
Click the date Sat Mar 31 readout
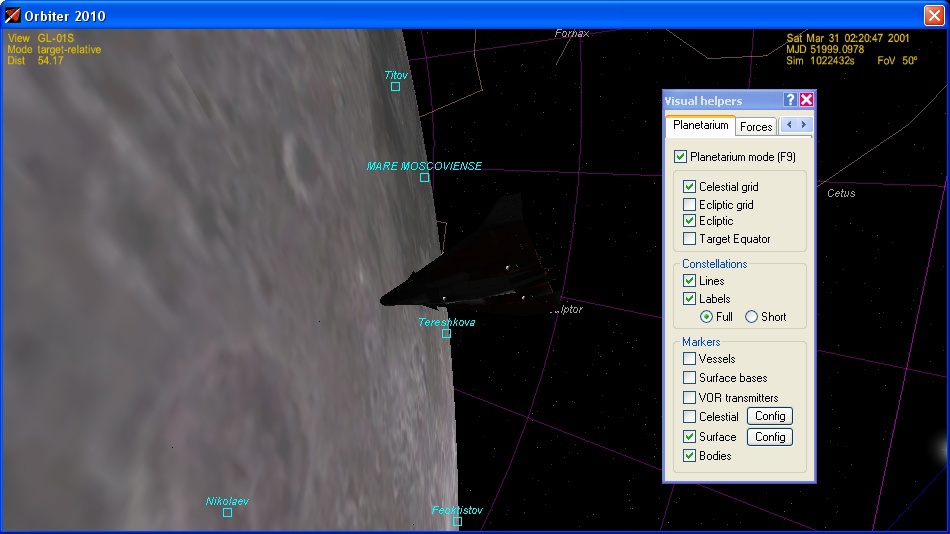point(848,38)
